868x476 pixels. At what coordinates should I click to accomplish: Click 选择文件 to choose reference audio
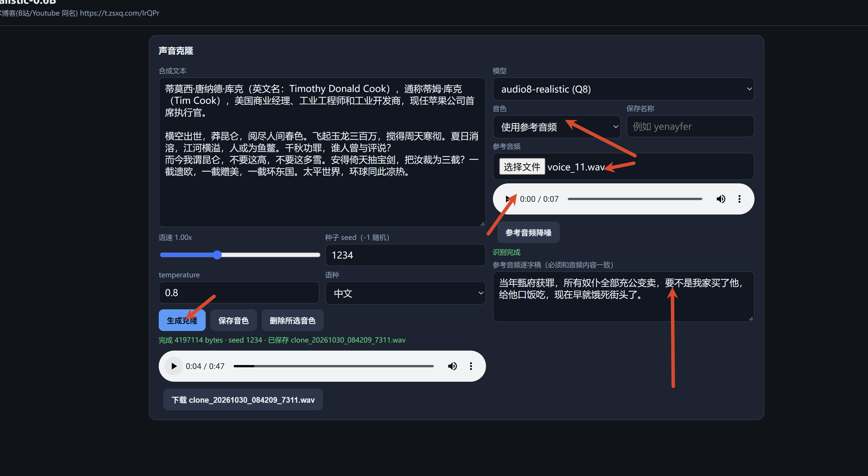[522, 167]
